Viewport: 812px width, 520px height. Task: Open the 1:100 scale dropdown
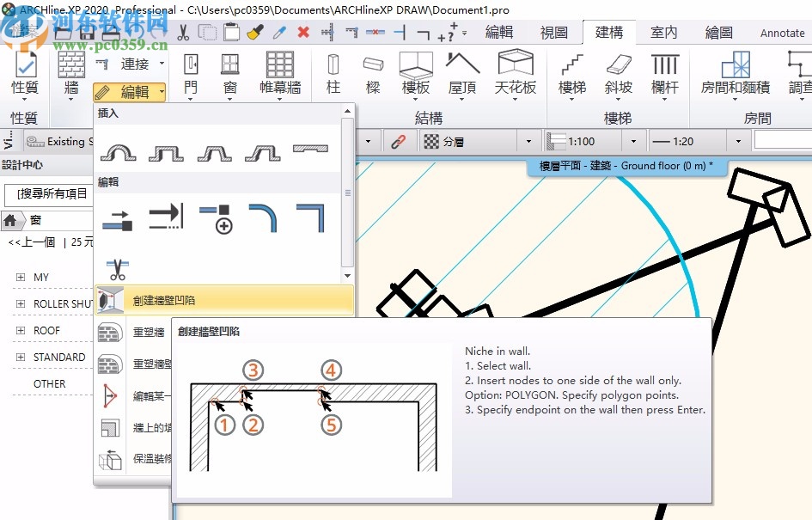coord(633,142)
